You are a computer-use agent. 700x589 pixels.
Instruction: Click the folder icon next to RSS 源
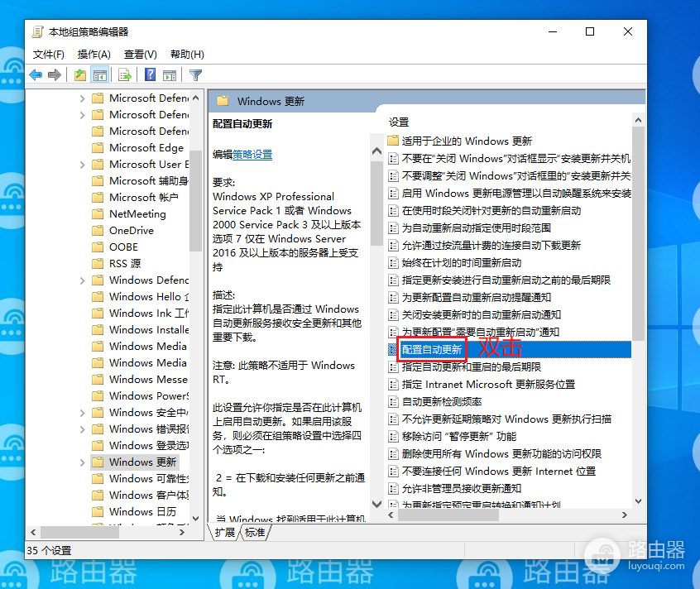tap(98, 263)
